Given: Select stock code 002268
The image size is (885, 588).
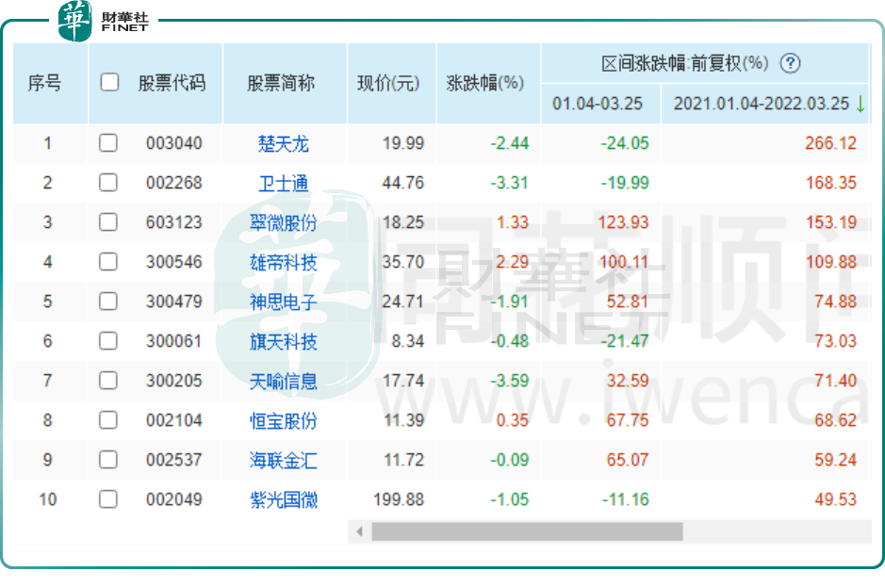Looking at the screenshot, I should (x=173, y=182).
